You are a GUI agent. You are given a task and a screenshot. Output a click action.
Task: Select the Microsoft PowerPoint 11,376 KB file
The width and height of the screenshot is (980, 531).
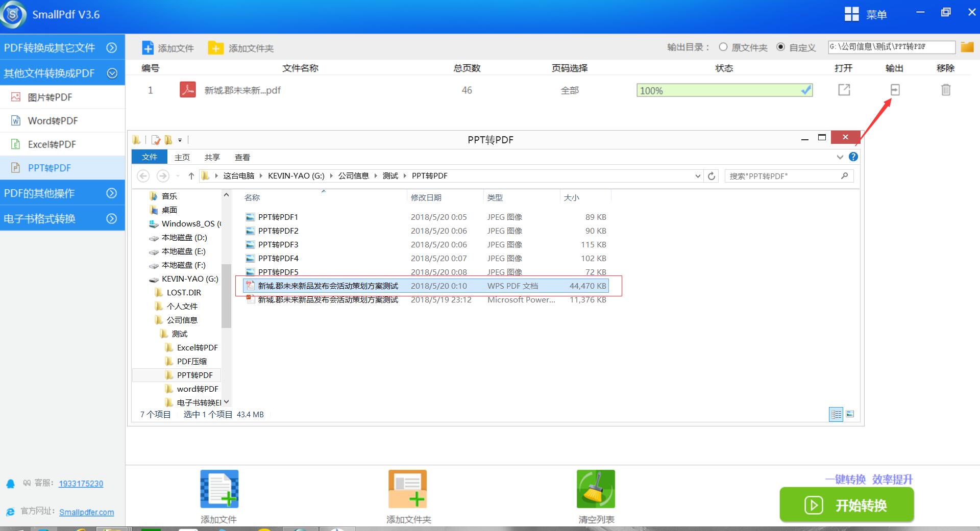(x=426, y=299)
